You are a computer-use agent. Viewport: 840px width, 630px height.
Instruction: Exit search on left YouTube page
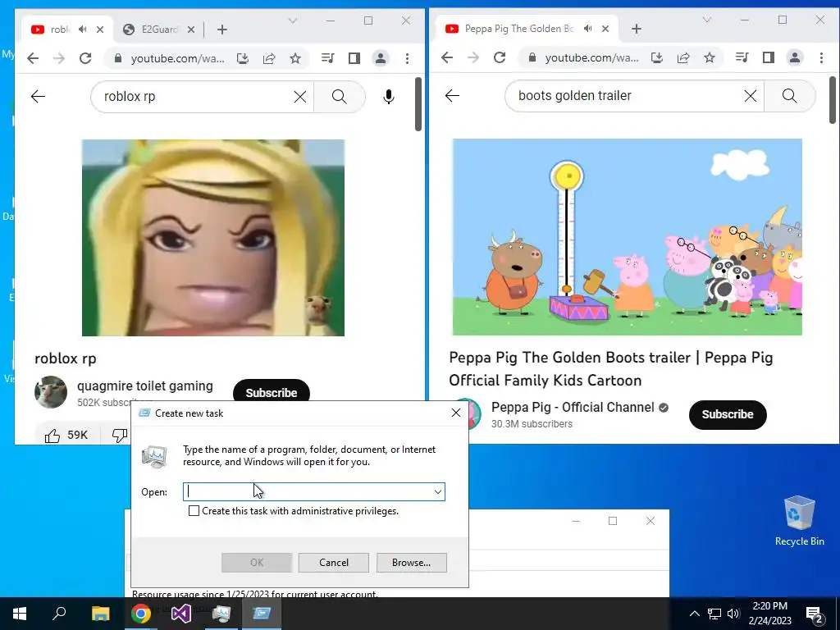click(x=38, y=97)
